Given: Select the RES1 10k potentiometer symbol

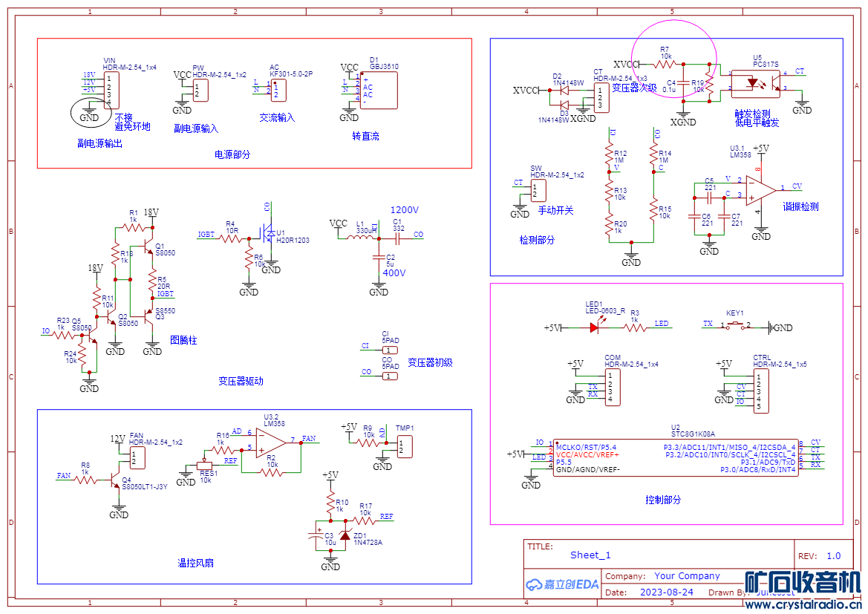Looking at the screenshot, I should [x=204, y=465].
